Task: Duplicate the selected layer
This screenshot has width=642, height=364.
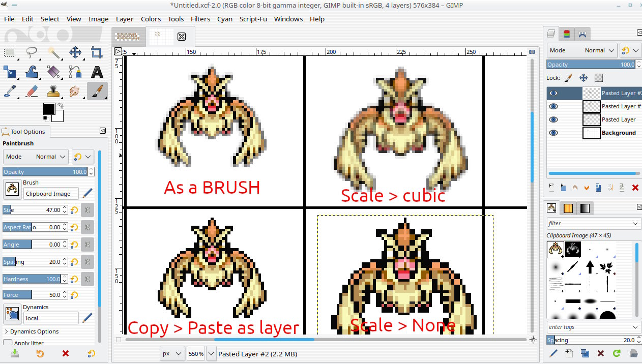Action: click(598, 188)
